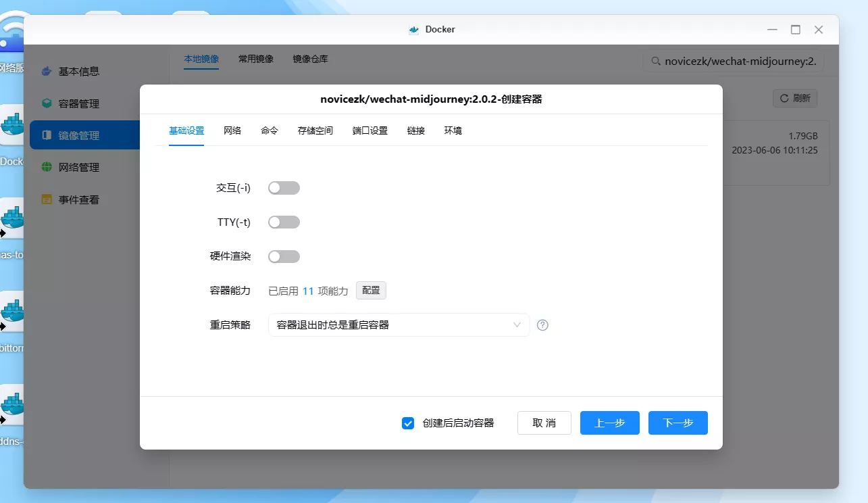Switch to the 常用镜像 tab
868x503 pixels.
(x=256, y=59)
